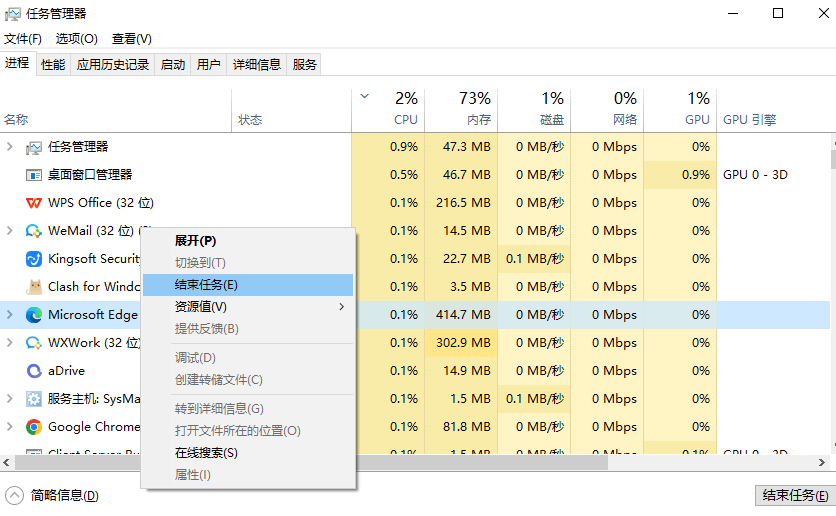Click the Microsoft Edge icon
Screen dimensions: 836x516
click(34, 315)
